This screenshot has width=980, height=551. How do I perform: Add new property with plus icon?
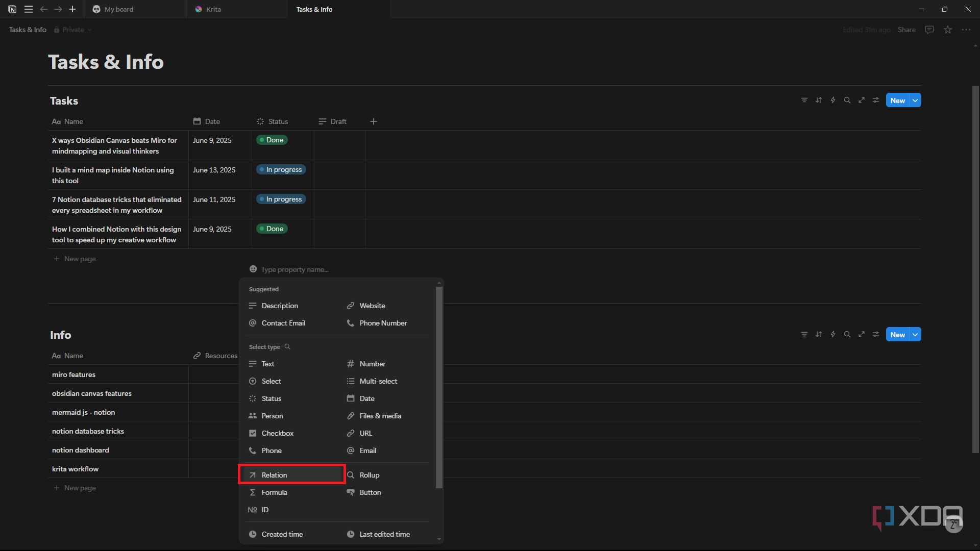(x=374, y=121)
